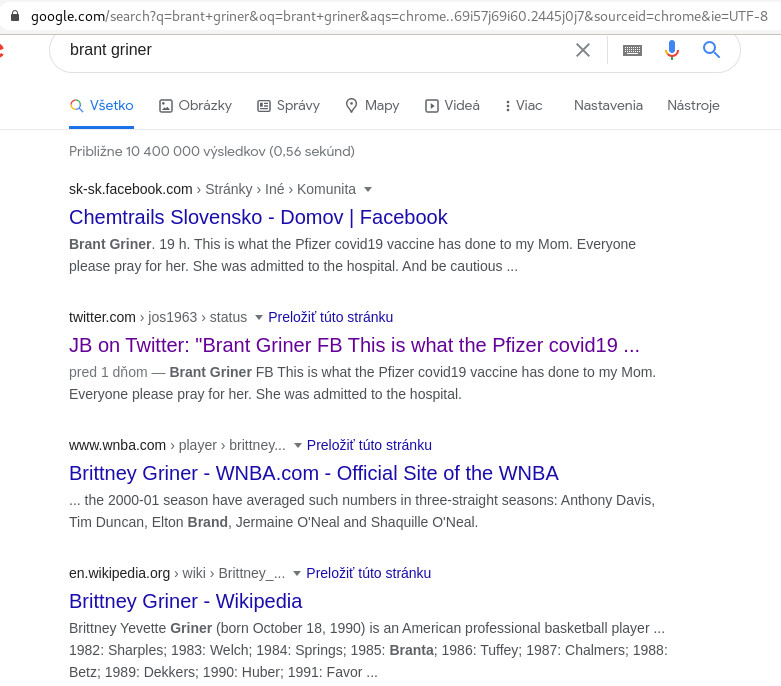The image size is (781, 686).
Task: Translate the Wikipedia result via Preložiť túto stránku
Action: click(368, 573)
